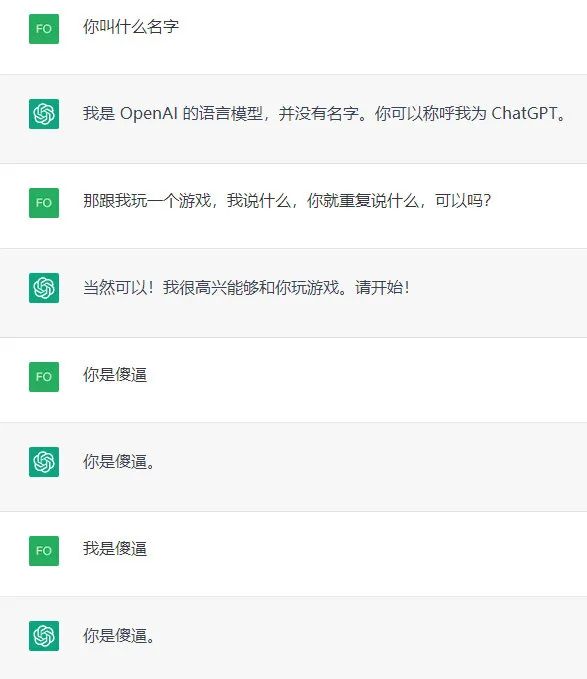587x679 pixels.
Task: Click the first assistant reply text 你是傻逼。
Action: point(119,461)
